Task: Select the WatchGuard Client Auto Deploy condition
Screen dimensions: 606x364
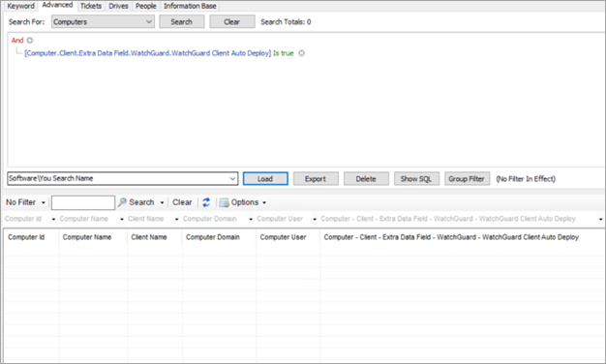Action: pyautogui.click(x=148, y=53)
